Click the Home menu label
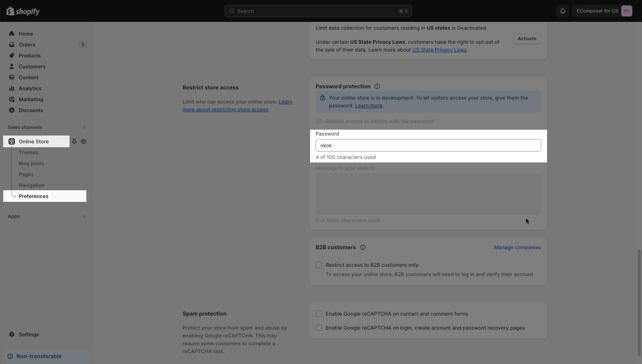Viewport: 642px width, 364px height. pos(26,34)
